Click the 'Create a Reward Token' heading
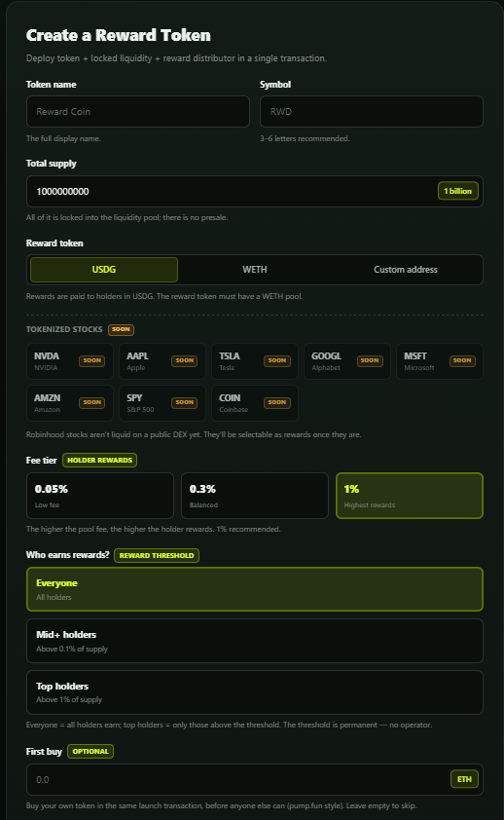This screenshot has width=504, height=820. (x=119, y=35)
